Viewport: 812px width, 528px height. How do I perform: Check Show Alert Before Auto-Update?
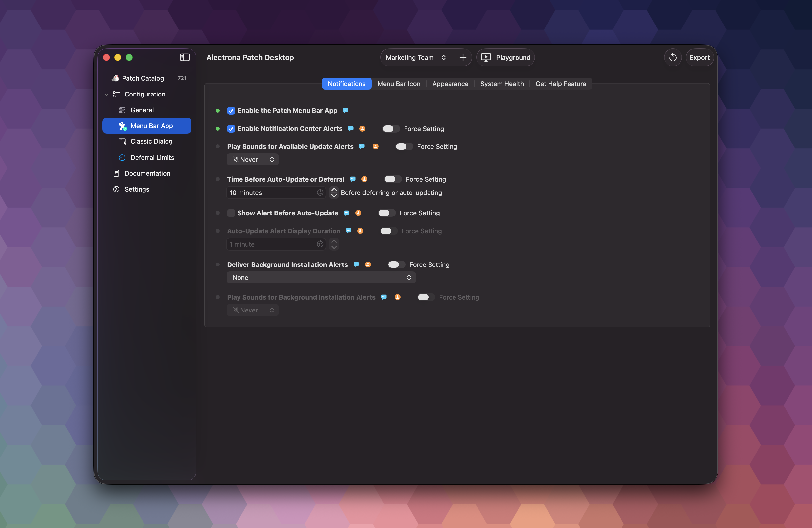click(231, 213)
